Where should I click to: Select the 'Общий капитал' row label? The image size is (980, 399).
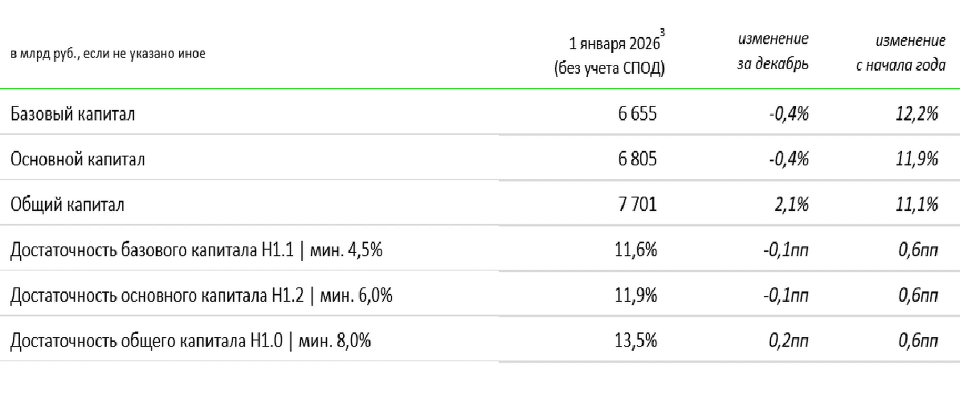(x=67, y=204)
